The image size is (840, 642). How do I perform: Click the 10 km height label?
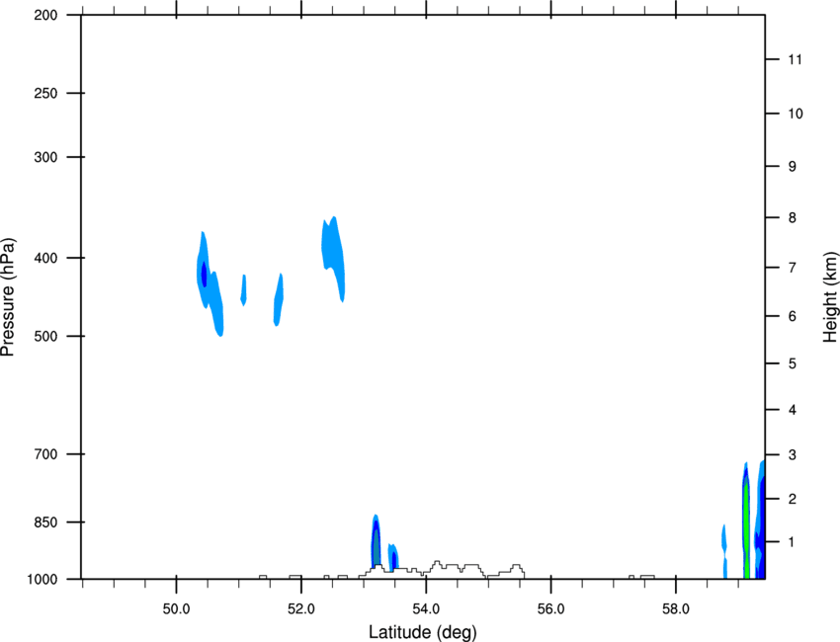click(x=796, y=114)
